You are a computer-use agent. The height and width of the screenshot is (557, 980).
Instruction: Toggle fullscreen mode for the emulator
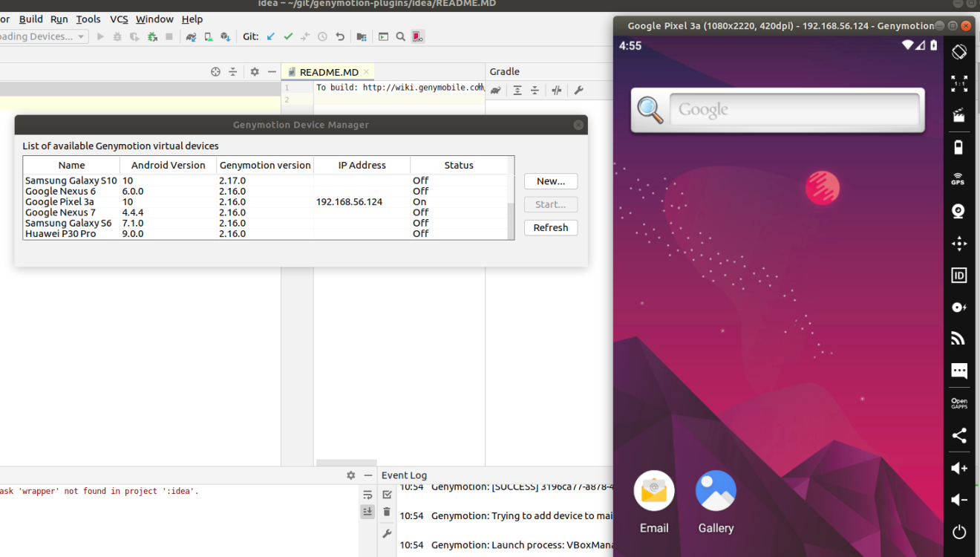[958, 83]
